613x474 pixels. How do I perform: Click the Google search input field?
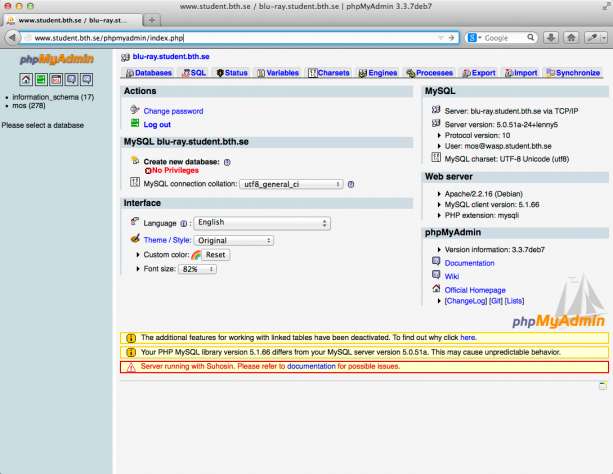(504, 38)
